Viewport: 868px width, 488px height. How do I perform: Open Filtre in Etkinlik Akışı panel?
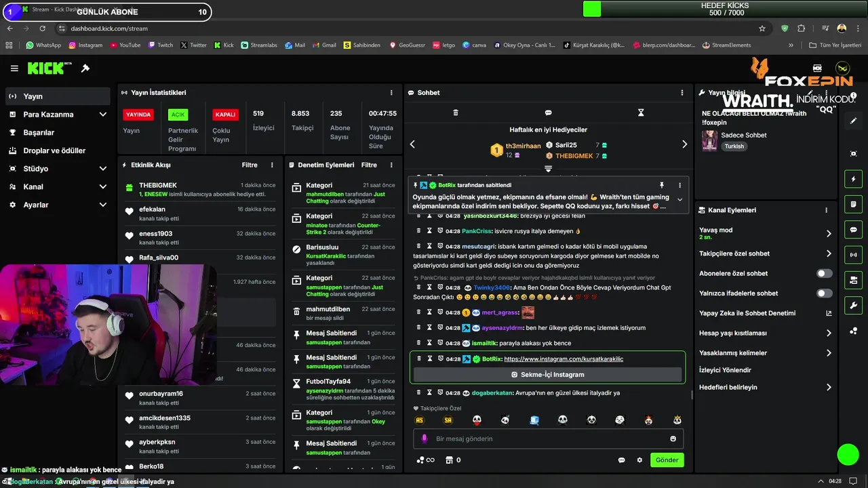pos(250,165)
